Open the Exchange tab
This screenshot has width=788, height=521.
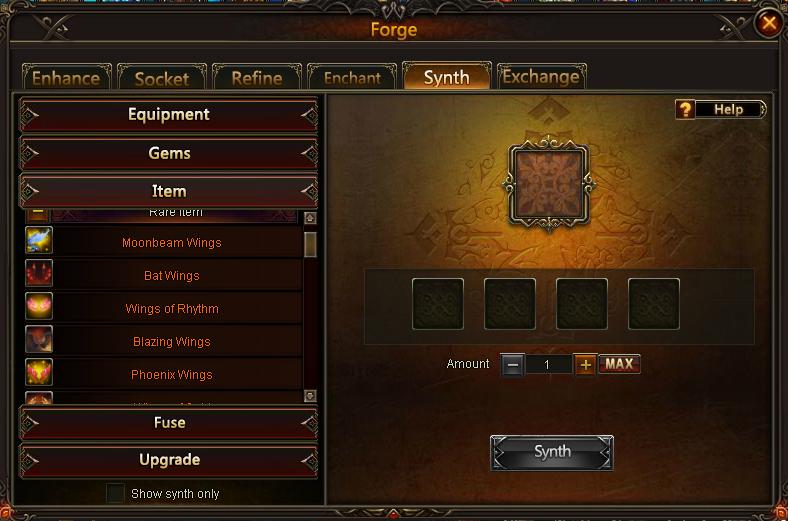(541, 76)
